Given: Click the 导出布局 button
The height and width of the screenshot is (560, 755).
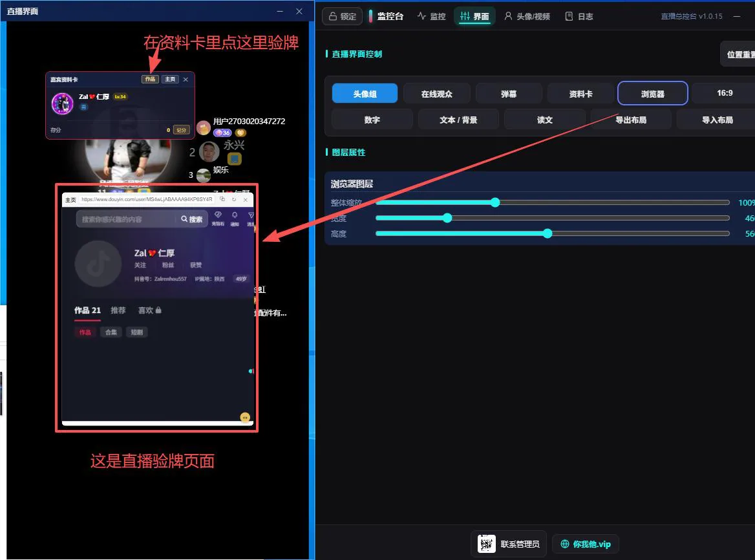Looking at the screenshot, I should tap(631, 120).
